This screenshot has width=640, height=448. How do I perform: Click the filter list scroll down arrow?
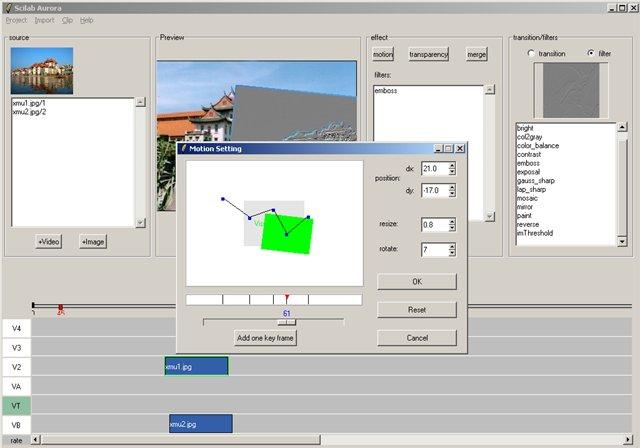coord(622,241)
